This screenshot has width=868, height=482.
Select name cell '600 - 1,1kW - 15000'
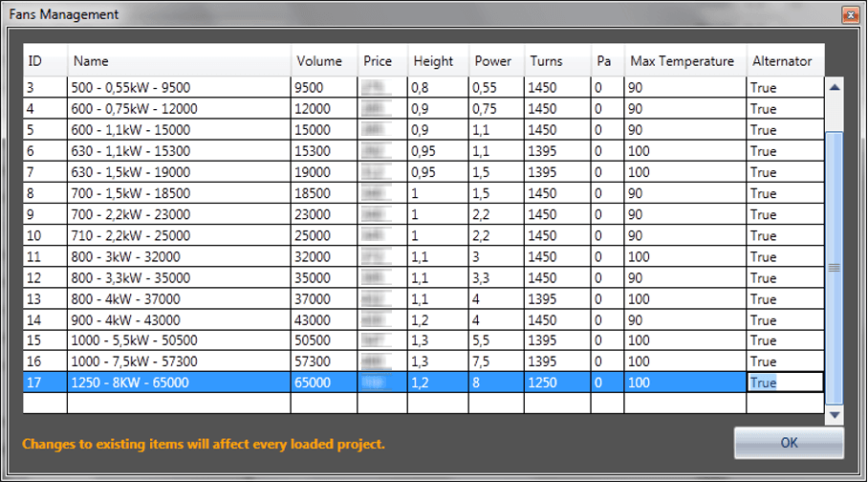click(x=179, y=130)
